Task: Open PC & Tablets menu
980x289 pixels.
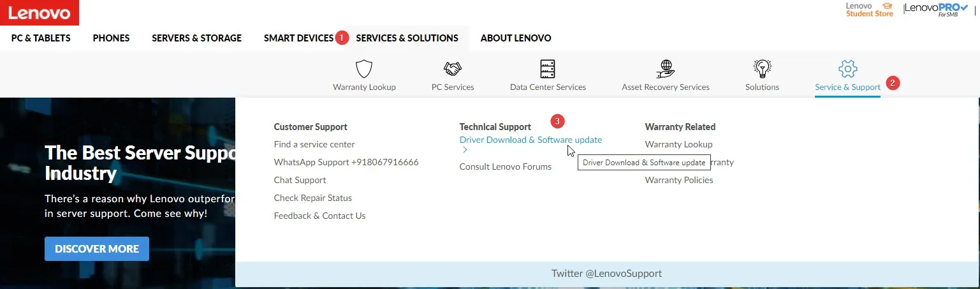Action: click(41, 38)
